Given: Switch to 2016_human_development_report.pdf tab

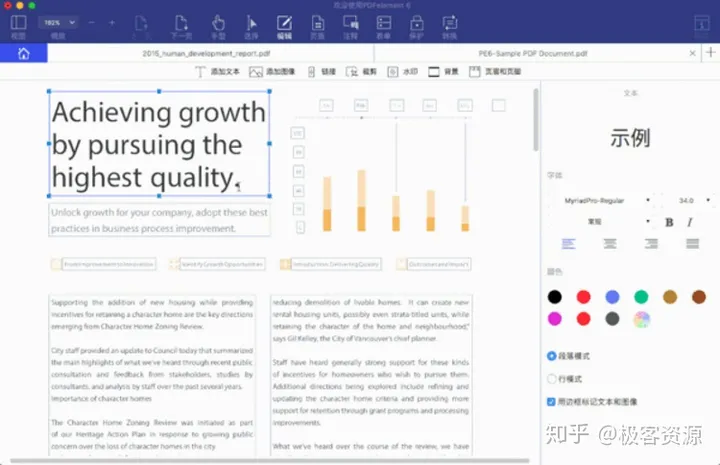Looking at the screenshot, I should (x=206, y=53).
